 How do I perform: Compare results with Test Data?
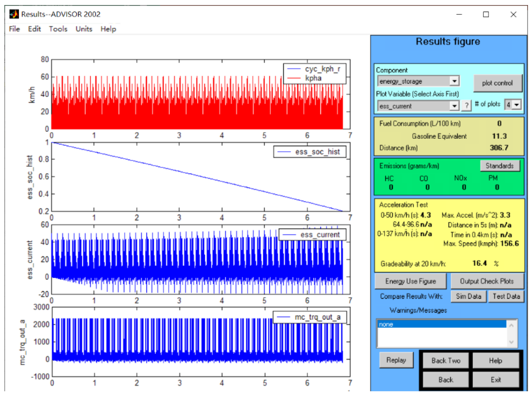click(506, 296)
